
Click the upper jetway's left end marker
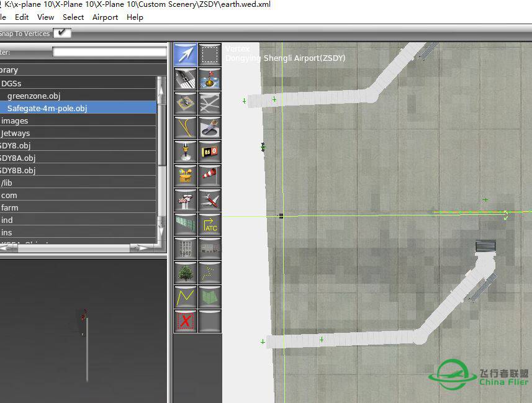[x=245, y=101]
